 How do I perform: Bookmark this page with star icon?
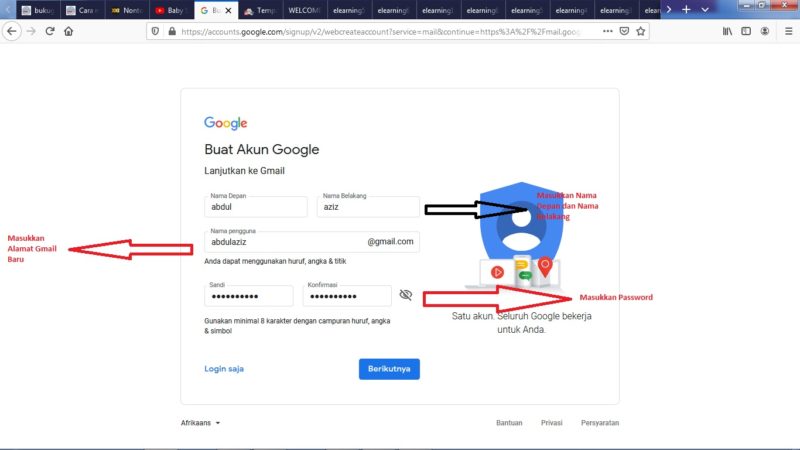[x=641, y=31]
